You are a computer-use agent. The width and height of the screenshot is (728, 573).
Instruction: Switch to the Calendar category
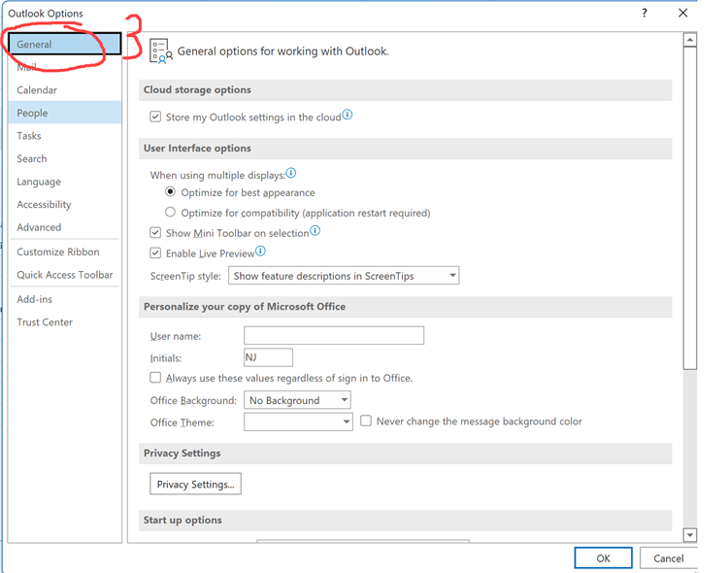[65, 89]
